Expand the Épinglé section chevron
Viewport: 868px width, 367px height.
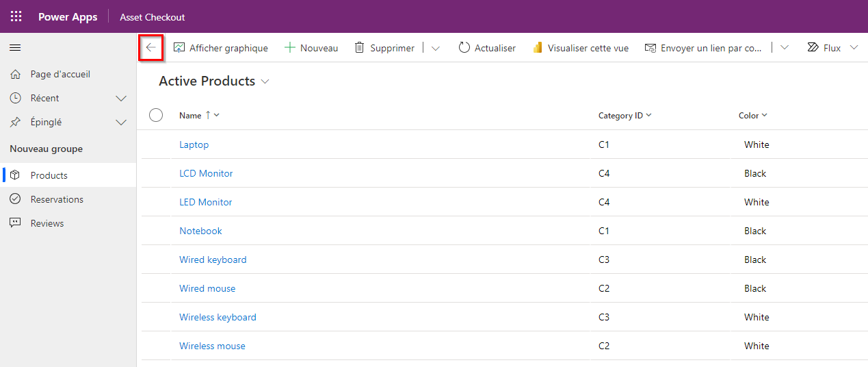point(121,123)
